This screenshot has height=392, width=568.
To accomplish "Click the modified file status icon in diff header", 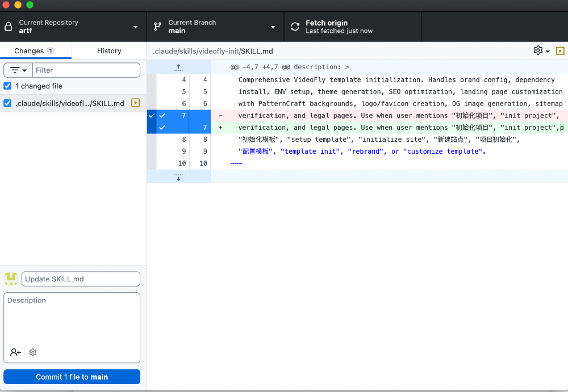I will coord(560,51).
